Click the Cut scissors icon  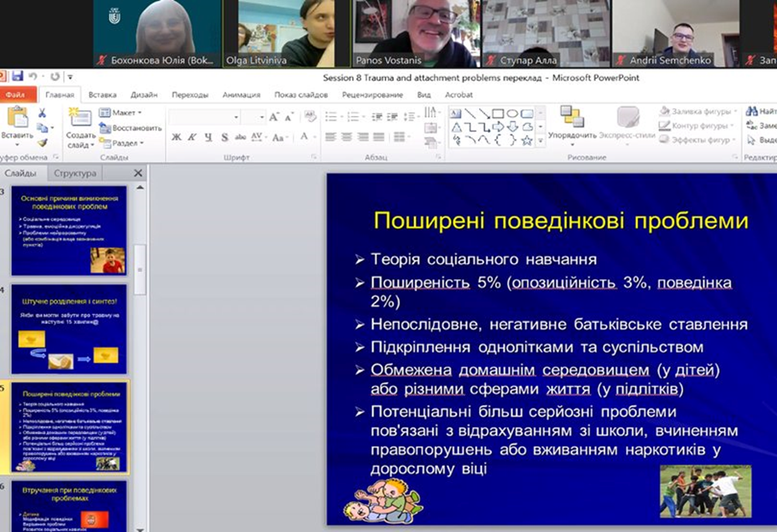coord(42,114)
